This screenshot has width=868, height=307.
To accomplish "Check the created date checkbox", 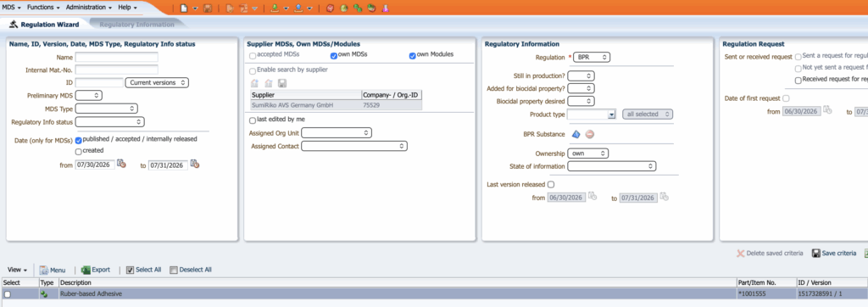I will pyautogui.click(x=79, y=151).
